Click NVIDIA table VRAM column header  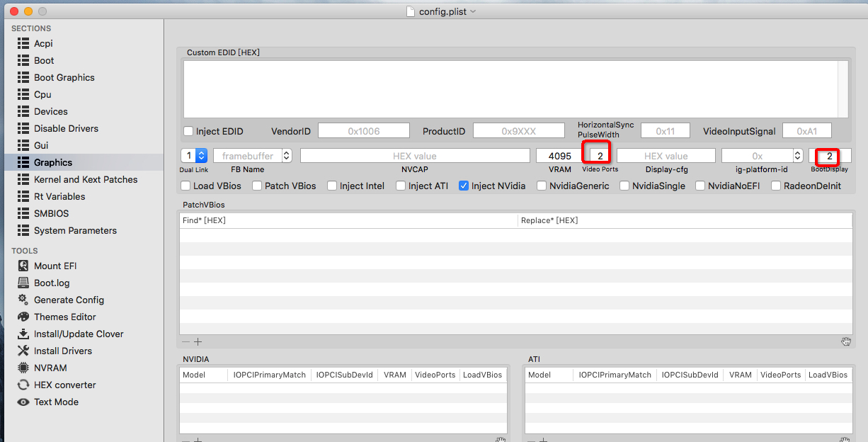point(394,375)
